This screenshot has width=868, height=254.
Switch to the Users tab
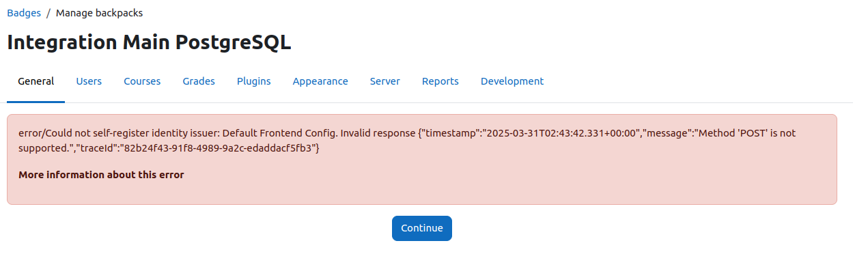pos(89,81)
